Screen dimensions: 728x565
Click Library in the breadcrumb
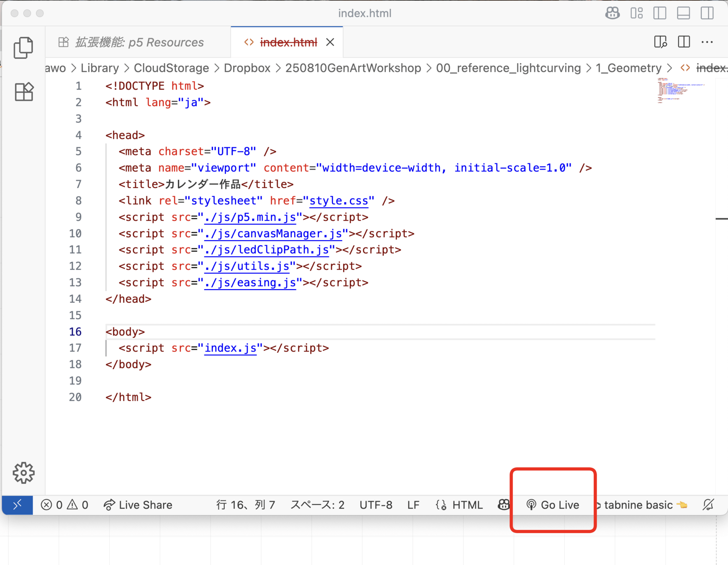point(100,68)
